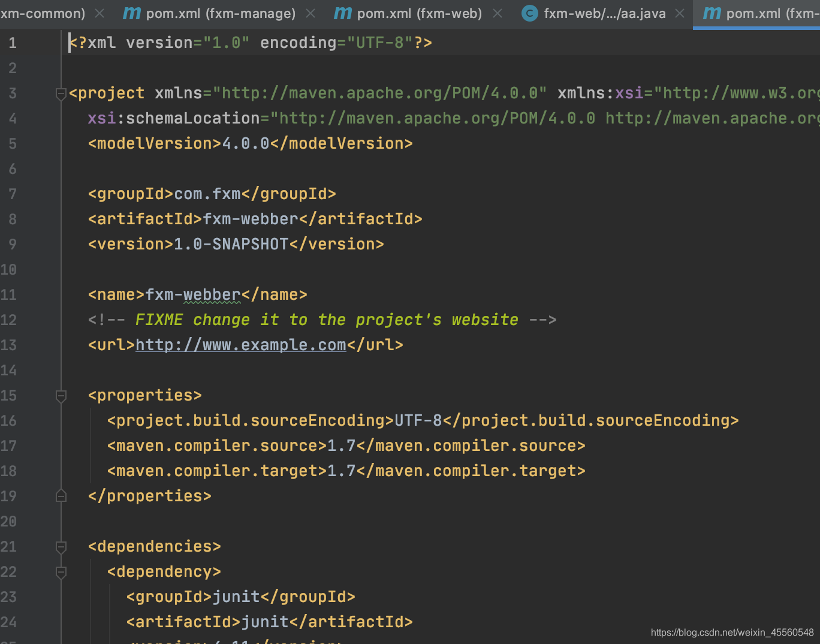Close the pom.xml (fxm-web) tab

tap(497, 13)
